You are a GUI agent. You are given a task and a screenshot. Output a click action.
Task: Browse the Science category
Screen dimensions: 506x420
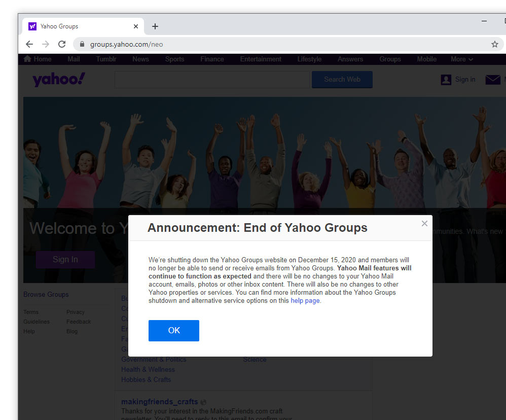click(x=255, y=359)
